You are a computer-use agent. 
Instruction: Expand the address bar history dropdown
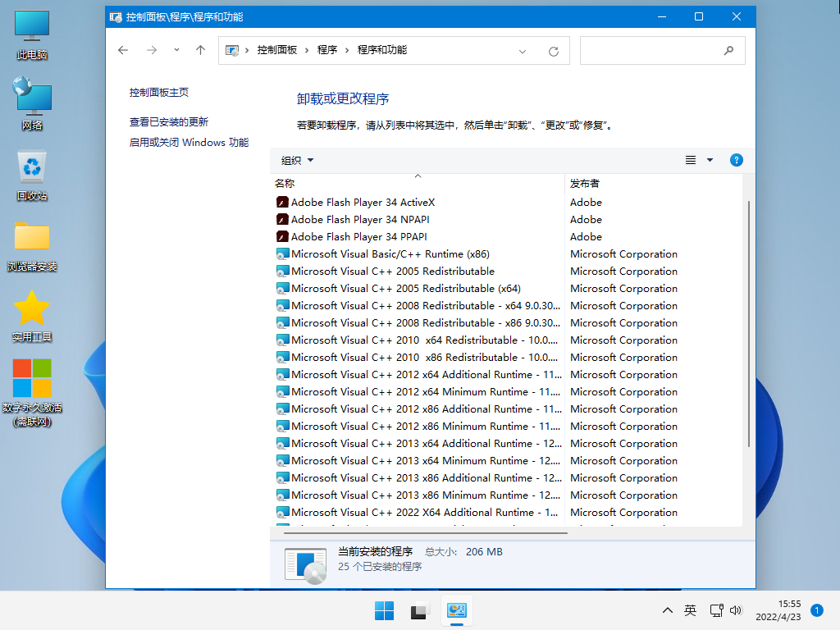click(x=523, y=52)
